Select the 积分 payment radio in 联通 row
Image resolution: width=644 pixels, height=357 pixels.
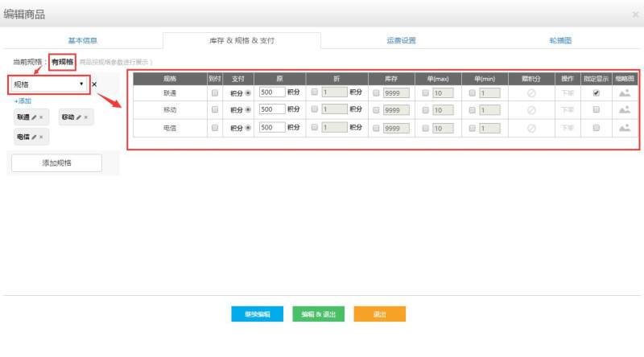pyautogui.click(x=247, y=93)
